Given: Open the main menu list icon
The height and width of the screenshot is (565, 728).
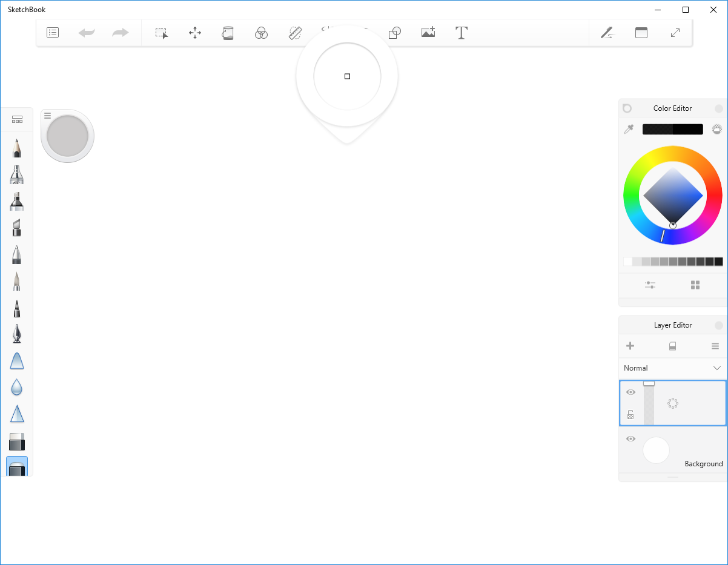Looking at the screenshot, I should 53,33.
